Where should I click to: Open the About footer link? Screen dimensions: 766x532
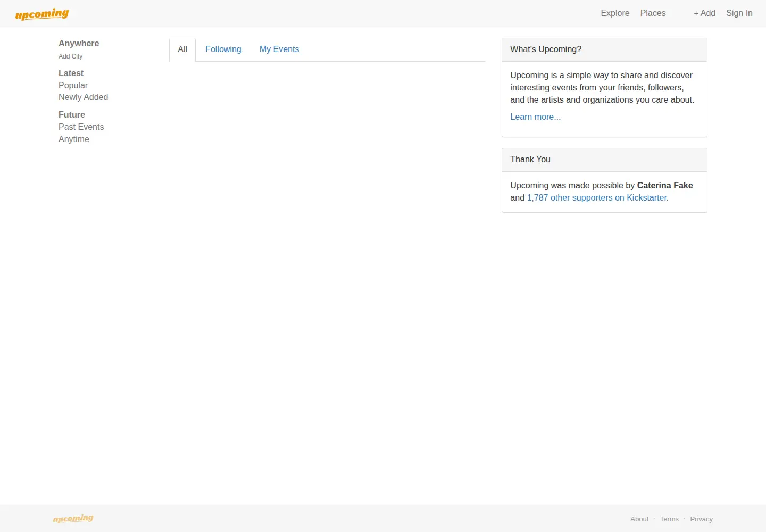(639, 519)
